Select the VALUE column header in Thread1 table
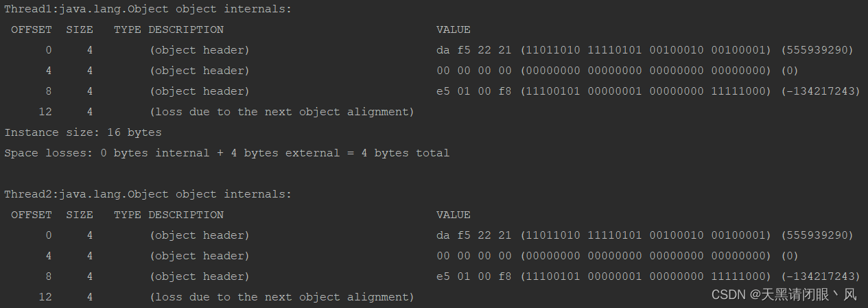This screenshot has width=868, height=308. coord(454,29)
